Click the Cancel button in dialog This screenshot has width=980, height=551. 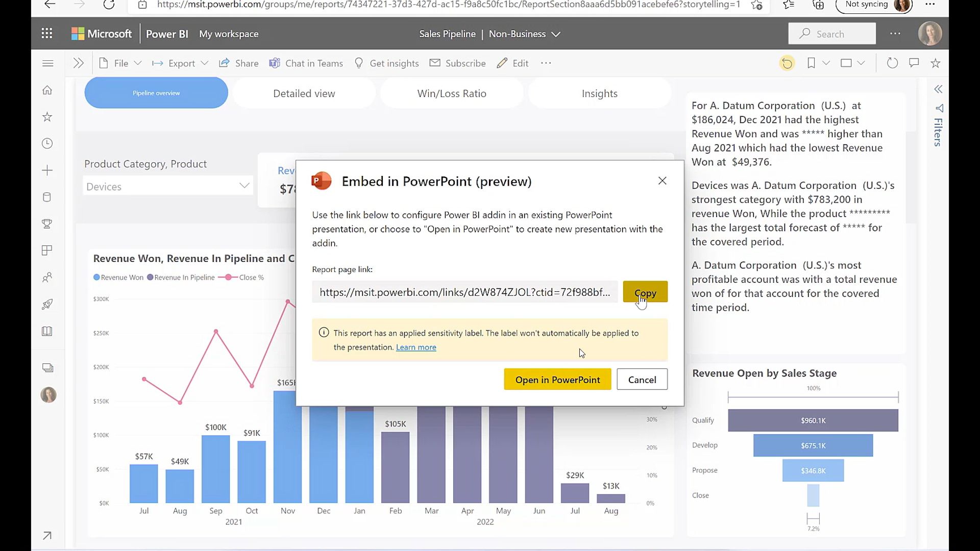[642, 380]
